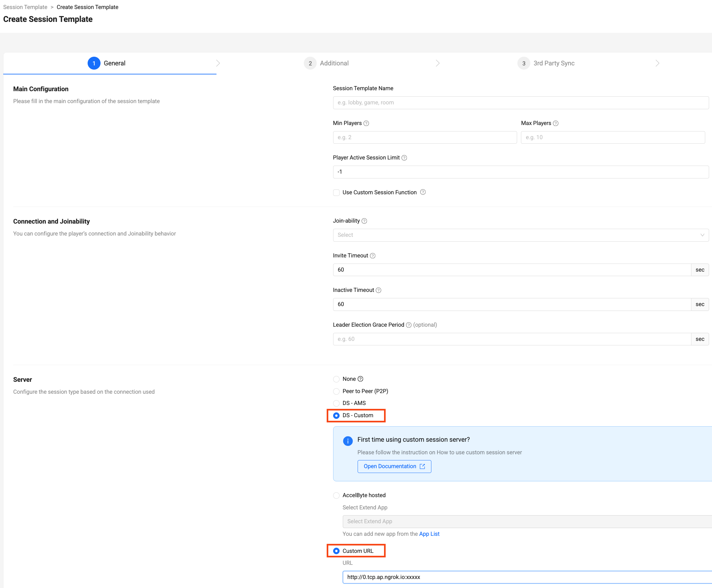The width and height of the screenshot is (712, 588).
Task: Choose the DS - AMS server type
Action: pyautogui.click(x=336, y=403)
